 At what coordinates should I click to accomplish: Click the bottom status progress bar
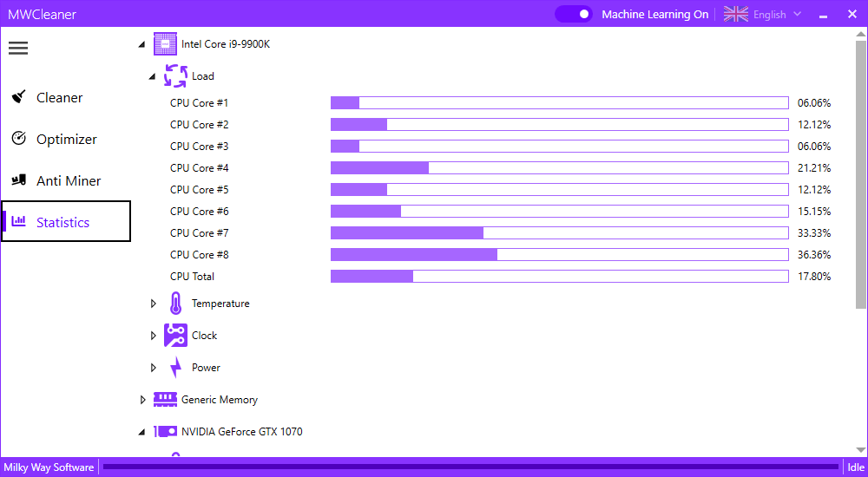pyautogui.click(x=471, y=467)
